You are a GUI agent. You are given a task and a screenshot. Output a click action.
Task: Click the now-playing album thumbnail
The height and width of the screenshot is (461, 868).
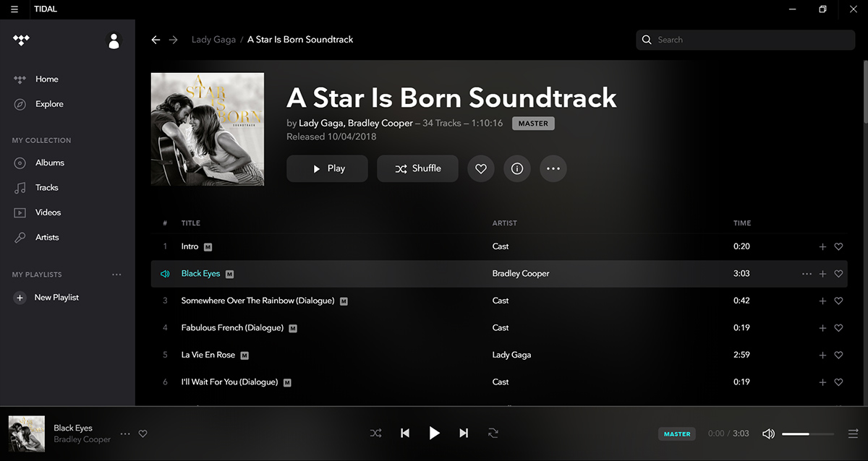coord(27,434)
